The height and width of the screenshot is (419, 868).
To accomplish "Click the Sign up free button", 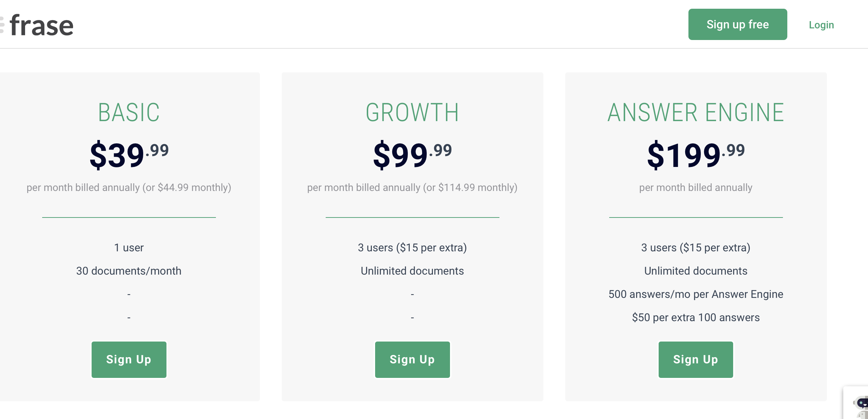I will [x=738, y=24].
